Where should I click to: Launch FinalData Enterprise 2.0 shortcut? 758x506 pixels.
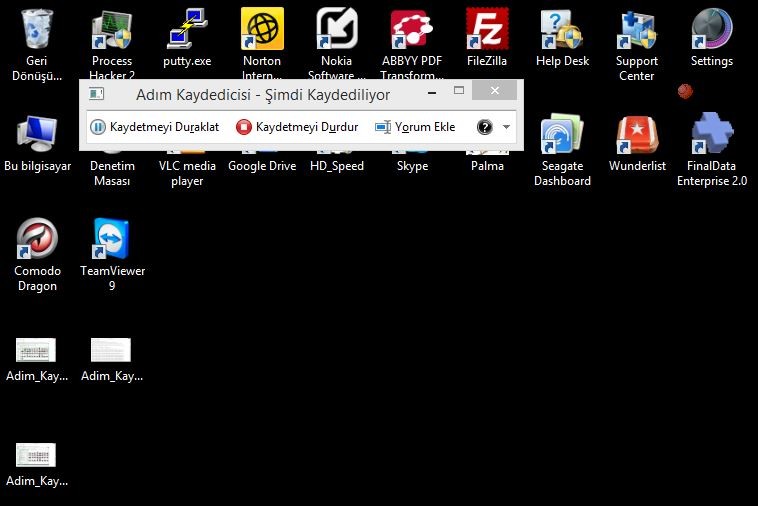(x=712, y=134)
